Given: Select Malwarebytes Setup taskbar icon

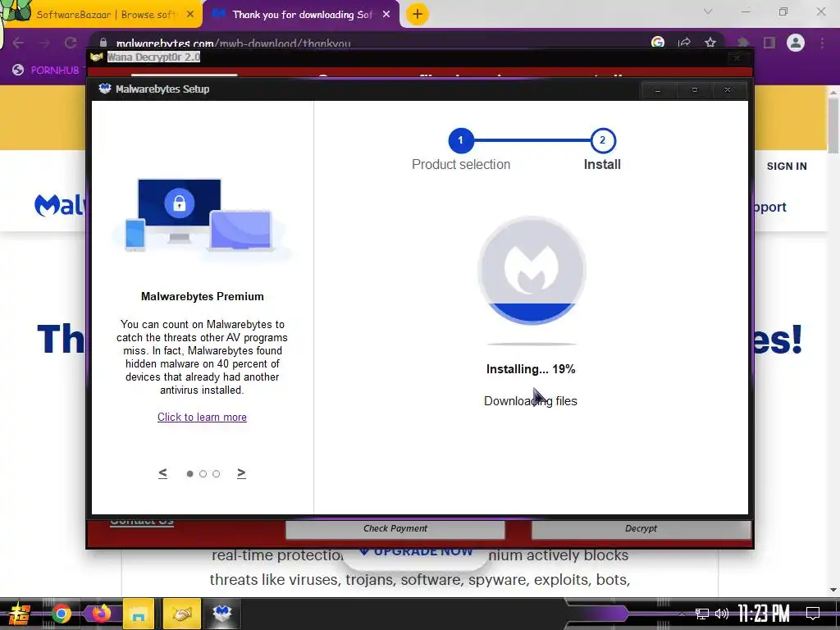Looking at the screenshot, I should tap(221, 614).
